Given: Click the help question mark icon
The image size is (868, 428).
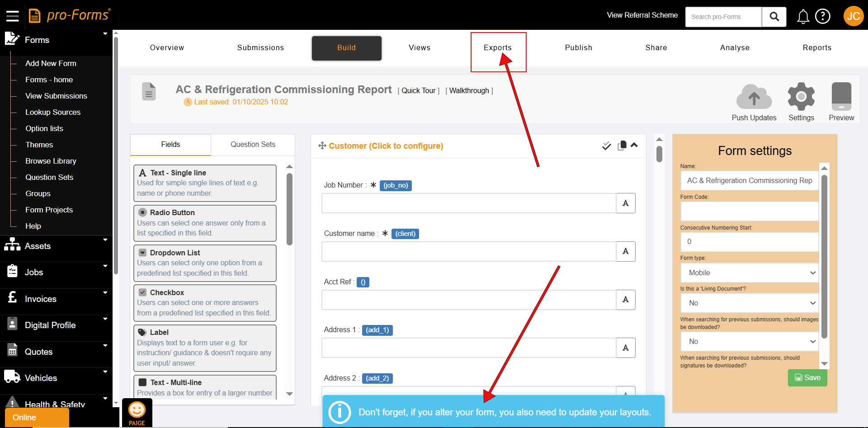Looking at the screenshot, I should 822,17.
